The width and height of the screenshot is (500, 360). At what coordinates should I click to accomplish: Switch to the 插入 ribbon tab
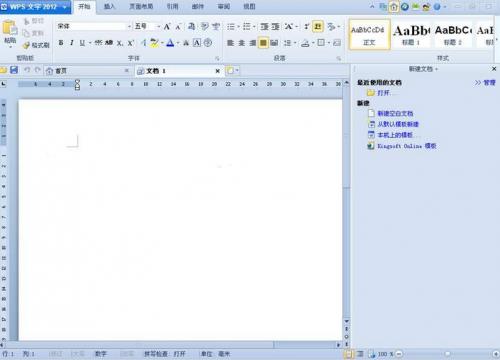coord(109,6)
